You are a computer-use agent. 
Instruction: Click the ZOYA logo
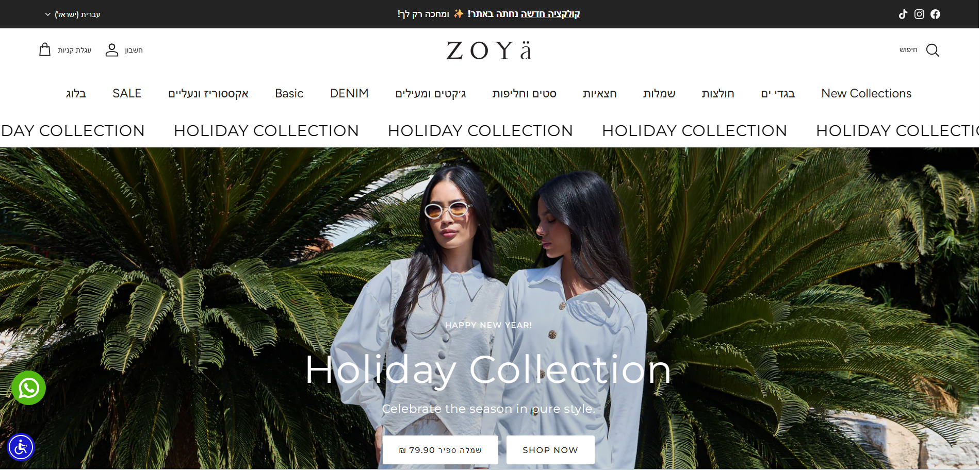[489, 51]
